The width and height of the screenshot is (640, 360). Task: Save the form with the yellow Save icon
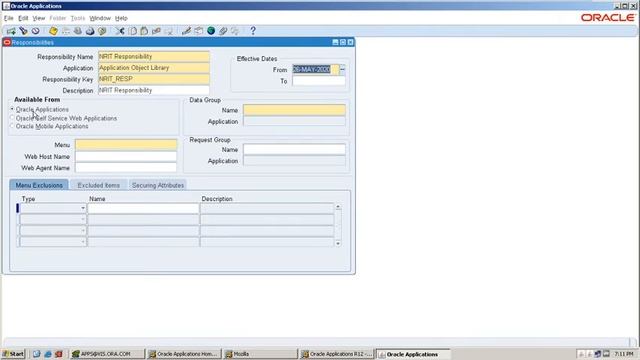[x=53, y=31]
